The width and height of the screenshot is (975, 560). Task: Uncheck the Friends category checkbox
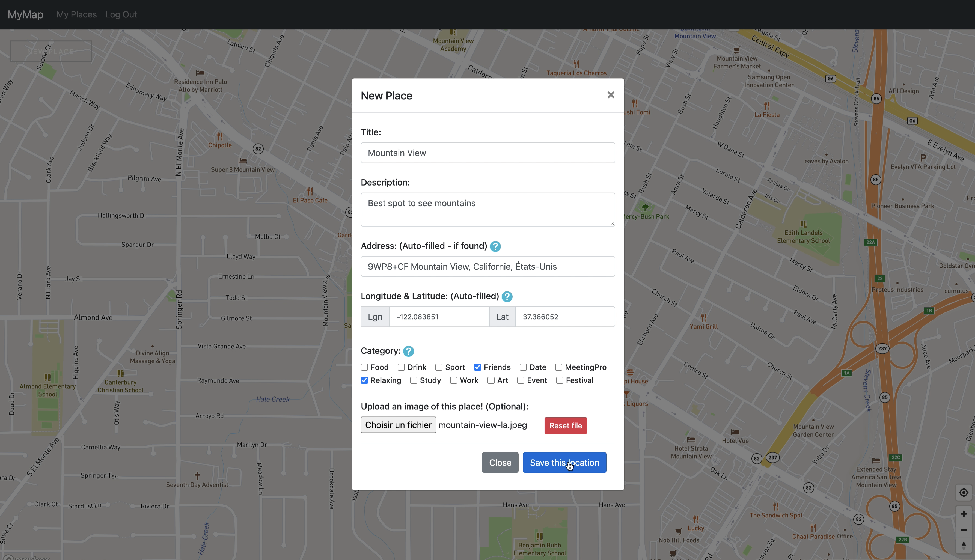pos(477,367)
